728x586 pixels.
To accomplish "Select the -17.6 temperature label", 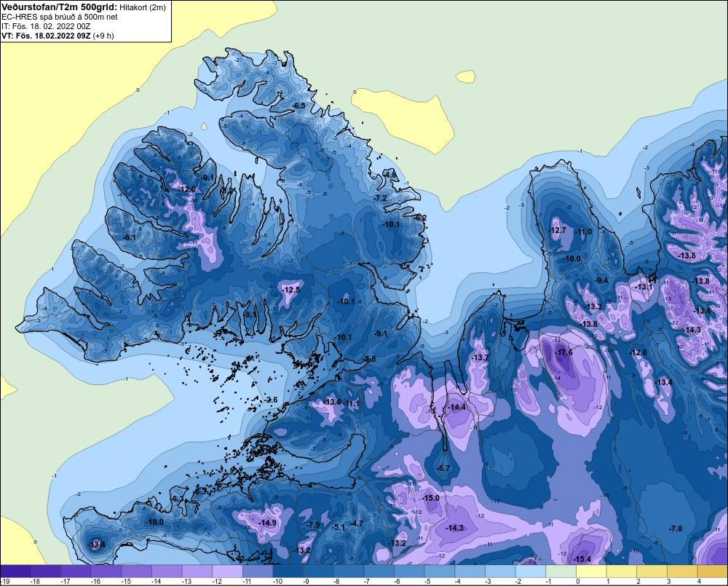I will click(563, 352).
